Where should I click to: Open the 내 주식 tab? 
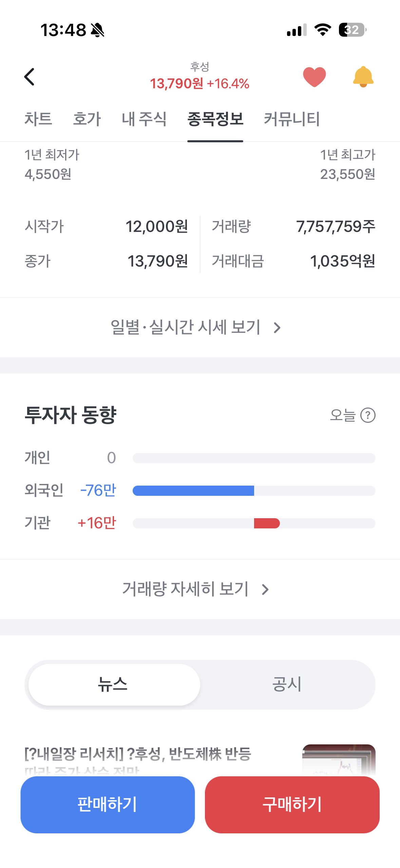pos(144,119)
